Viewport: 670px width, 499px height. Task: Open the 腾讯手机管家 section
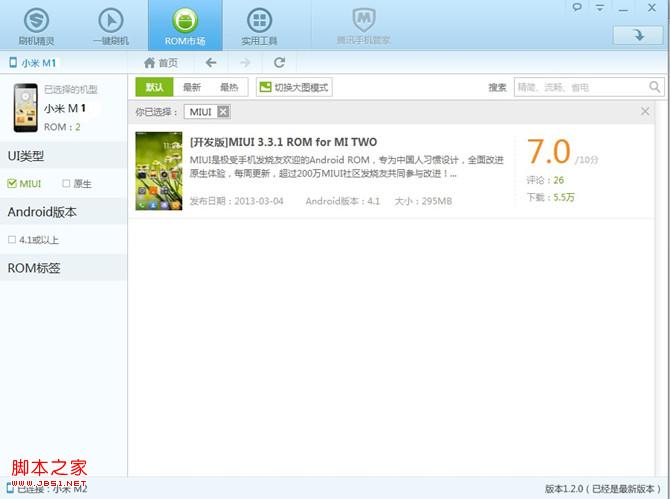(x=364, y=26)
